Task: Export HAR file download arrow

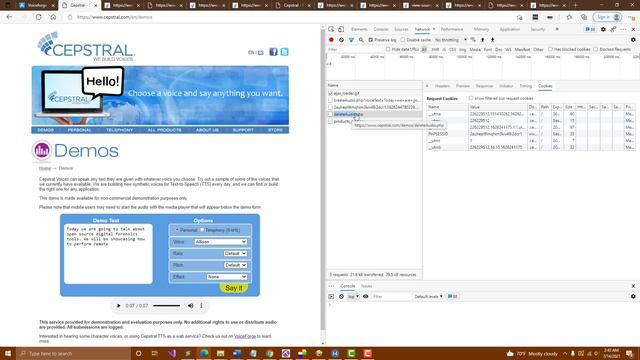Action: click(492, 40)
